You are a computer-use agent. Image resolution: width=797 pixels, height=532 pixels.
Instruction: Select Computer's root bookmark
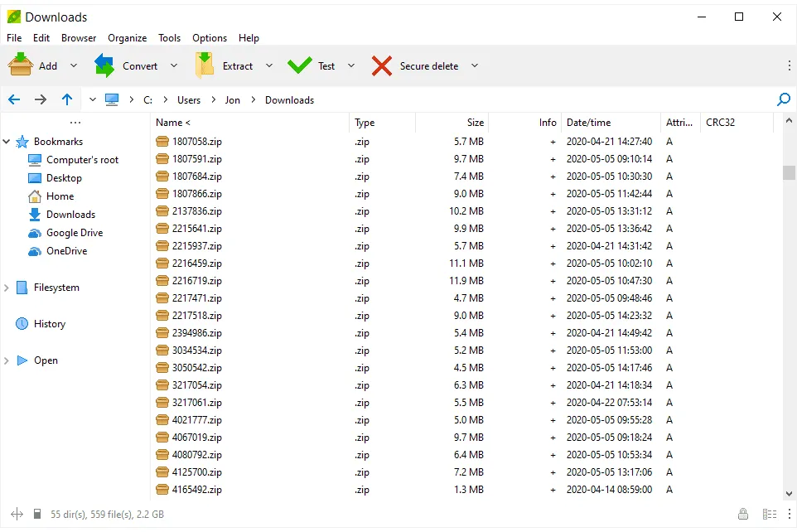[82, 160]
